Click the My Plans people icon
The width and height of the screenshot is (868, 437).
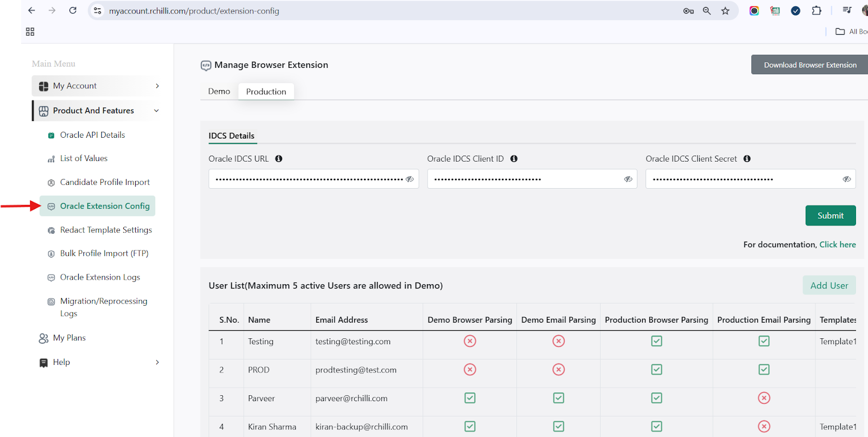pyautogui.click(x=43, y=338)
